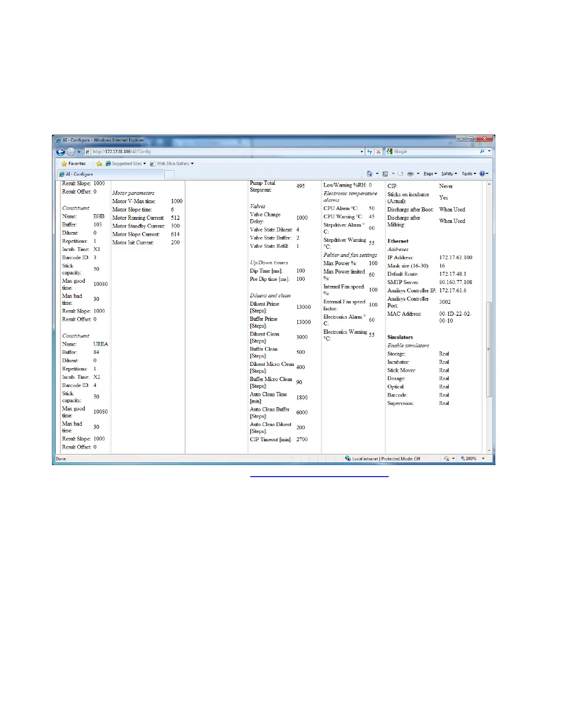Click the 'Discharge after Boot:' label
Screen dimensions: 563x728
[x=410, y=210]
